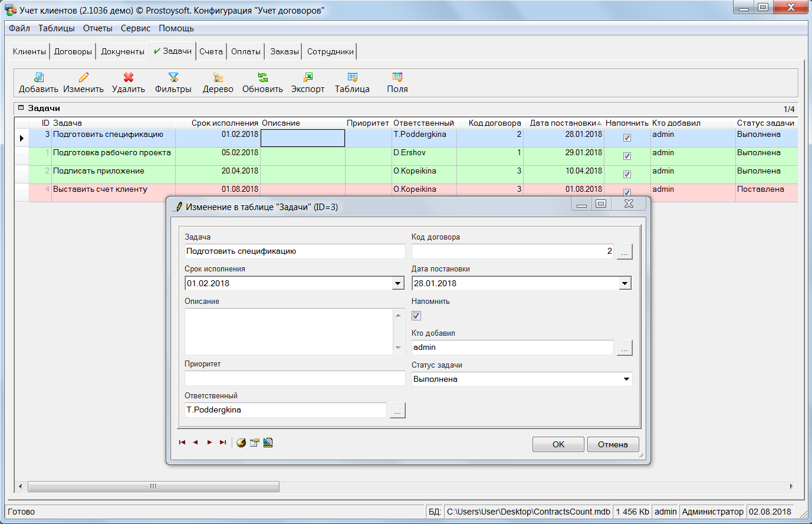This screenshot has width=812, height=524.
Task: Click the Изменить pencil icon
Action: (84, 78)
